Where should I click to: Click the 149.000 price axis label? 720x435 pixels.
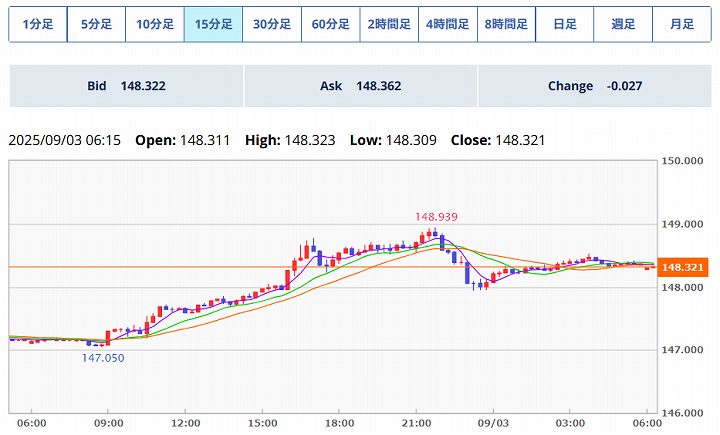[x=682, y=224]
